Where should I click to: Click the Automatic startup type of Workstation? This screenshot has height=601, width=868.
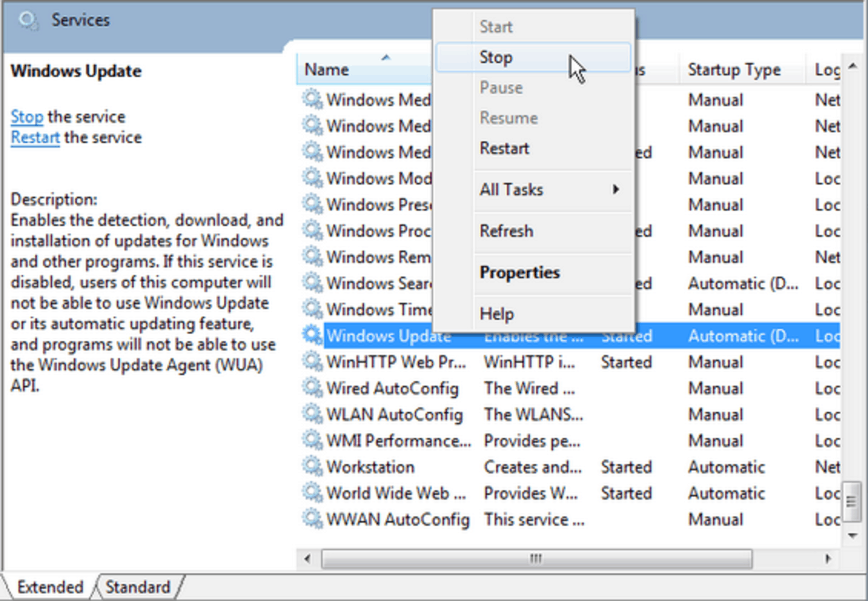(726, 467)
